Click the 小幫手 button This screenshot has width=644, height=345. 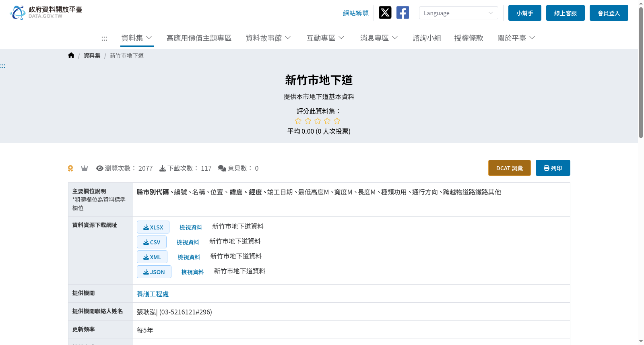525,13
